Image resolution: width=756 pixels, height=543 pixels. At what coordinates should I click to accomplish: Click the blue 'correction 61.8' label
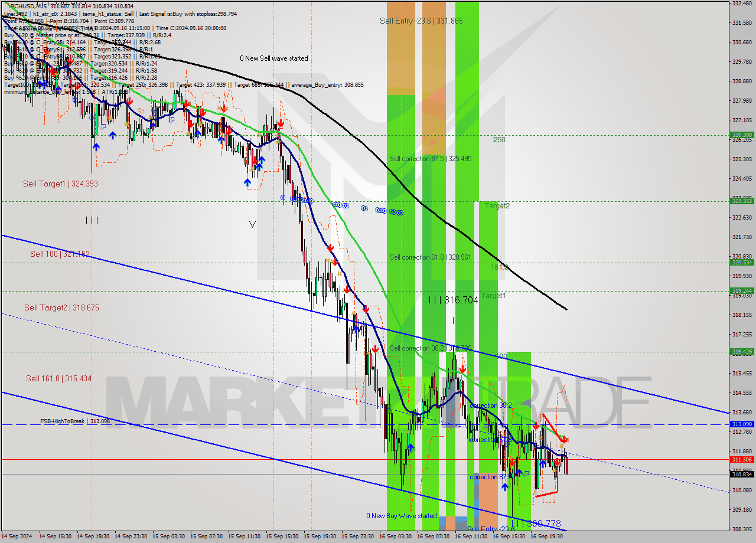coord(490,440)
